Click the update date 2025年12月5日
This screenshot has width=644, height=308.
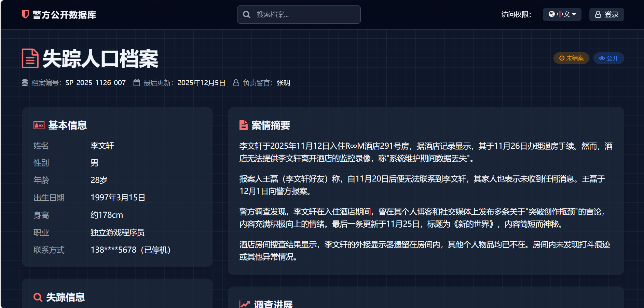tap(201, 83)
